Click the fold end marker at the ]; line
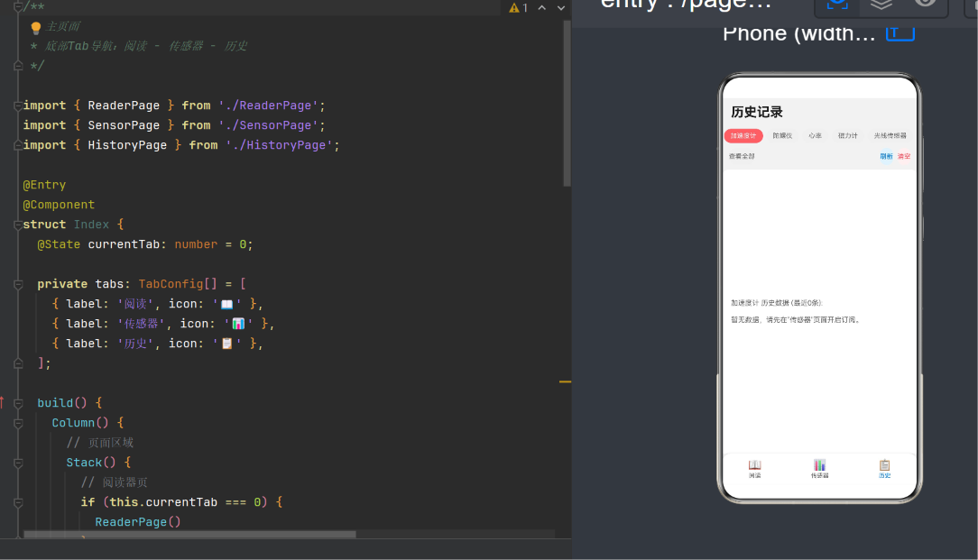978x560 pixels. [x=18, y=363]
